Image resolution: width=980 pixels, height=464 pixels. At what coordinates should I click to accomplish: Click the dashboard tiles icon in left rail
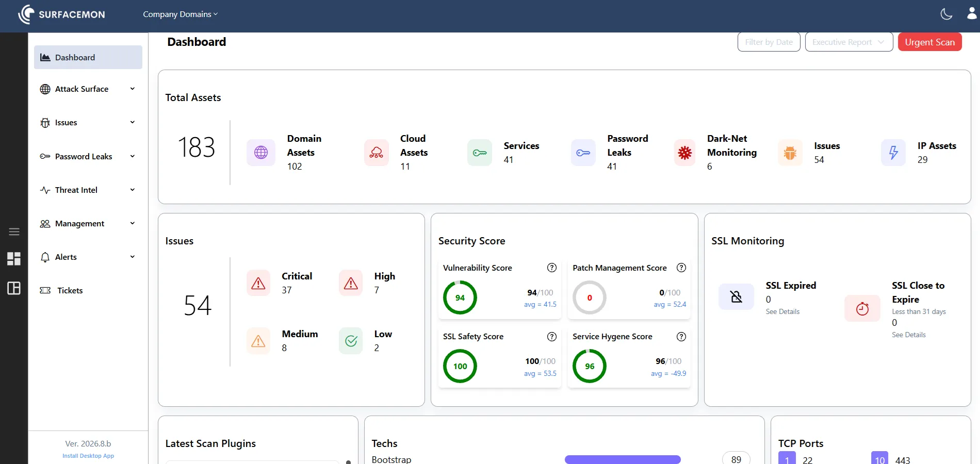click(14, 259)
